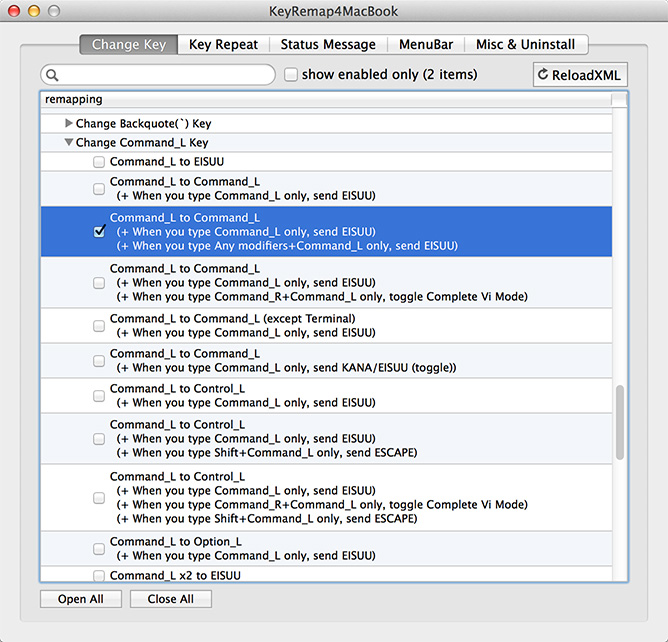The height and width of the screenshot is (642, 668).
Task: Select the Change Backquote(`) Key row text
Action: [144, 124]
